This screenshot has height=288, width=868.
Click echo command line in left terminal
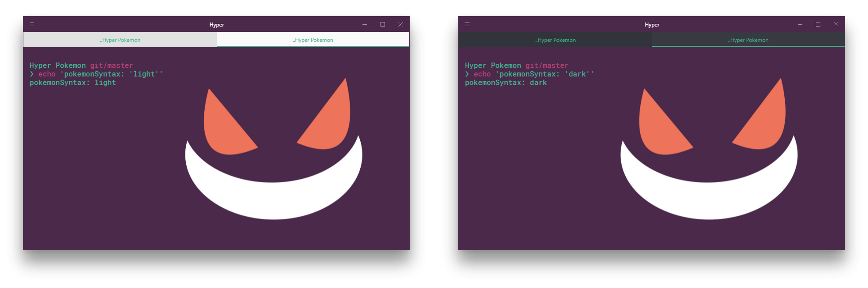click(x=96, y=74)
